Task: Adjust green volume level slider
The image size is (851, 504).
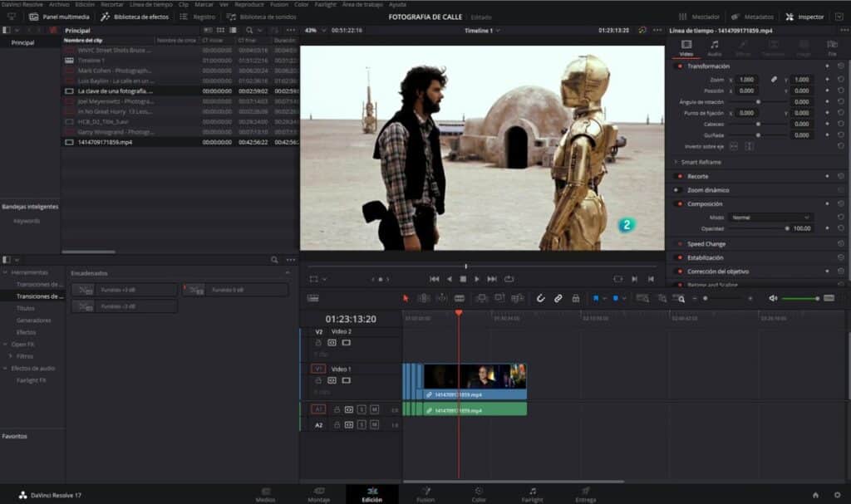Action: pyautogui.click(x=800, y=298)
